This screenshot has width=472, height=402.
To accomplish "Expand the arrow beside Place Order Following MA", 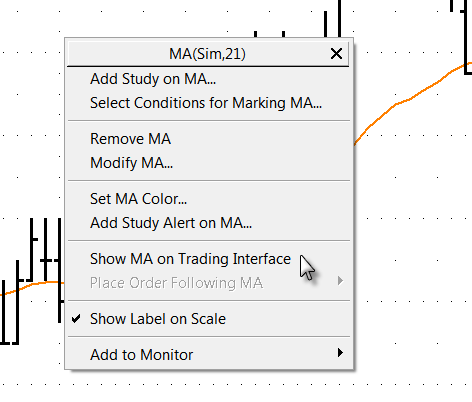I will (x=340, y=281).
